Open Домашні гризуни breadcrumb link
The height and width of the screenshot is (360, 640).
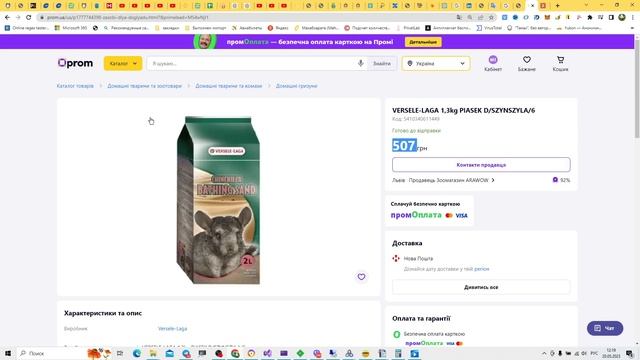pyautogui.click(x=297, y=86)
